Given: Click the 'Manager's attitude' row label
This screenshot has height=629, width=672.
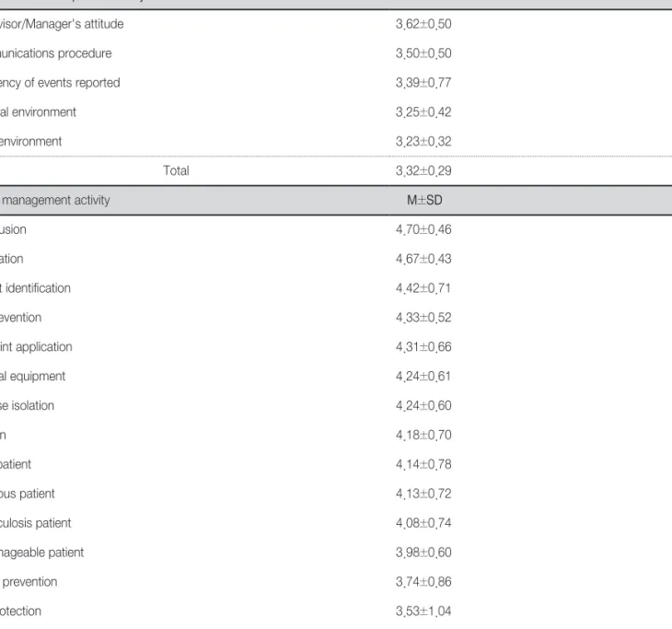Looking at the screenshot, I should 75,24.
